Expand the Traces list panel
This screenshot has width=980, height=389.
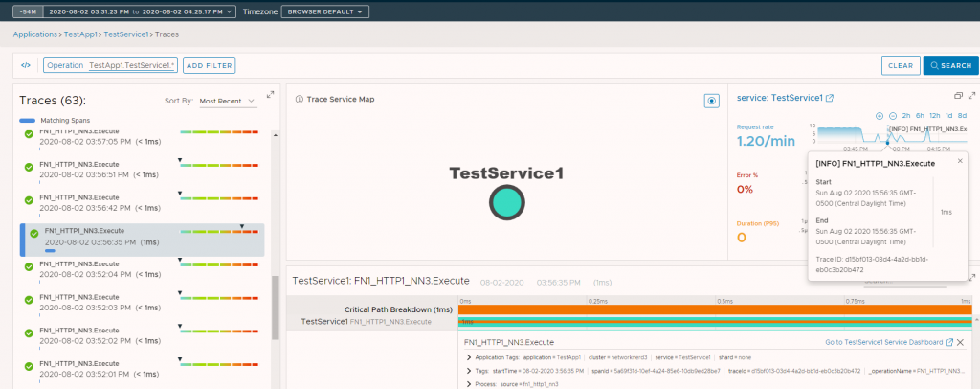[270, 95]
